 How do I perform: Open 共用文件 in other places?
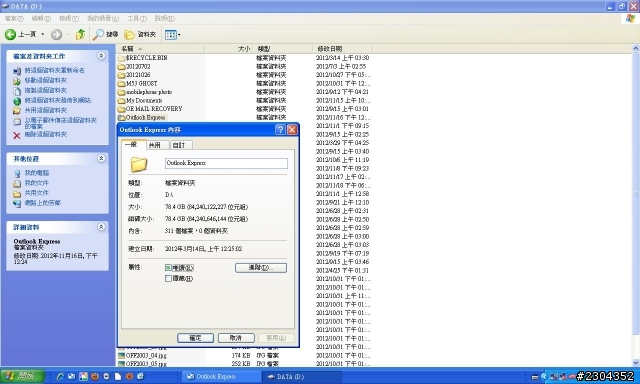[37, 193]
